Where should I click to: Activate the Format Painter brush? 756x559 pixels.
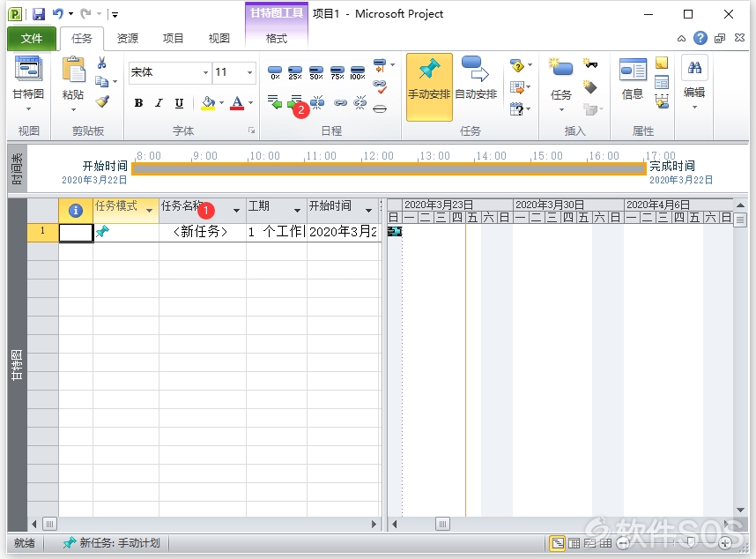click(102, 101)
